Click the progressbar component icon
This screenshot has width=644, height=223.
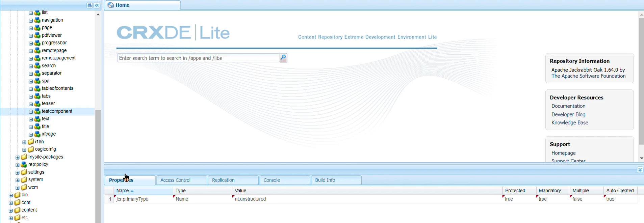click(37, 43)
